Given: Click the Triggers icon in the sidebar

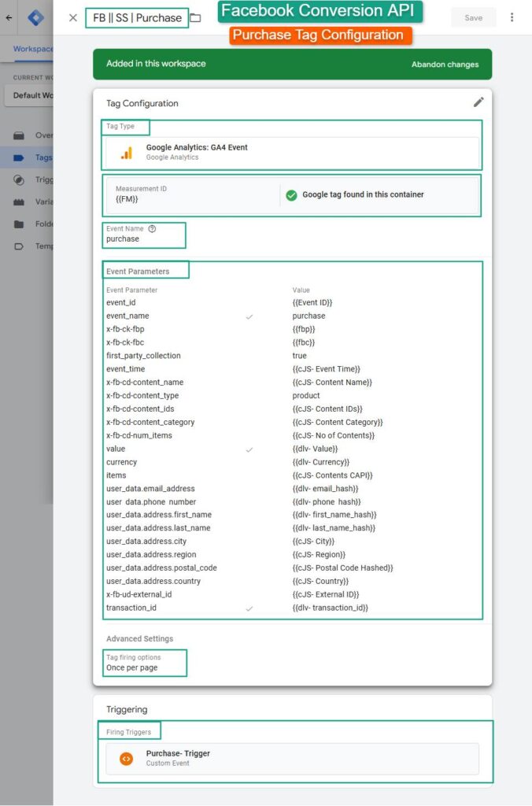Looking at the screenshot, I should click(19, 180).
